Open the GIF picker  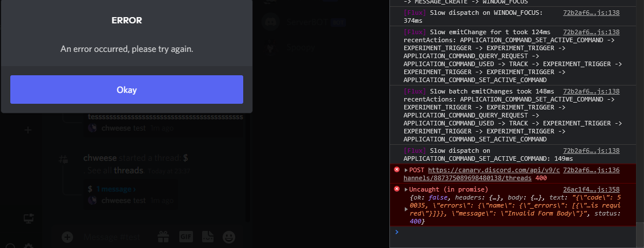186,237
